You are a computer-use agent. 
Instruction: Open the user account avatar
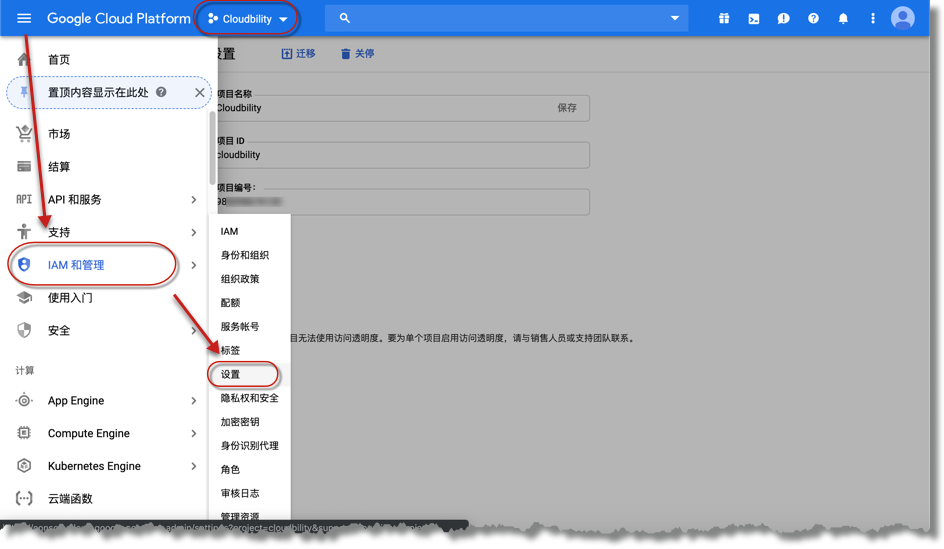point(902,18)
